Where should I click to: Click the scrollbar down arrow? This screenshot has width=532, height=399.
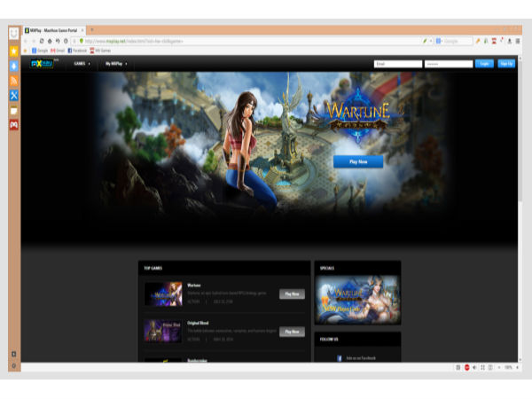[x=520, y=360]
